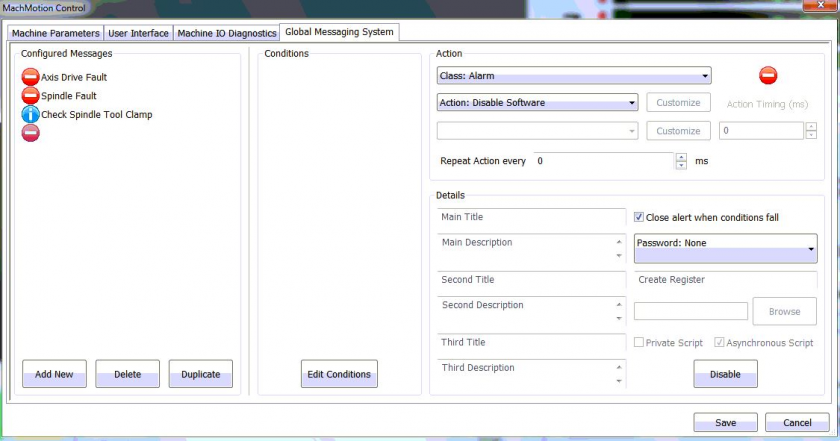Click Main Description down scroll arrow
The image size is (840, 441).
click(619, 256)
